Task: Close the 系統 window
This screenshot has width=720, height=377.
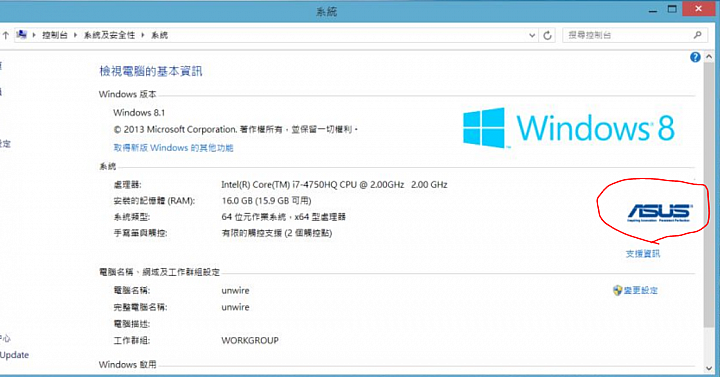Action: tap(698, 9)
